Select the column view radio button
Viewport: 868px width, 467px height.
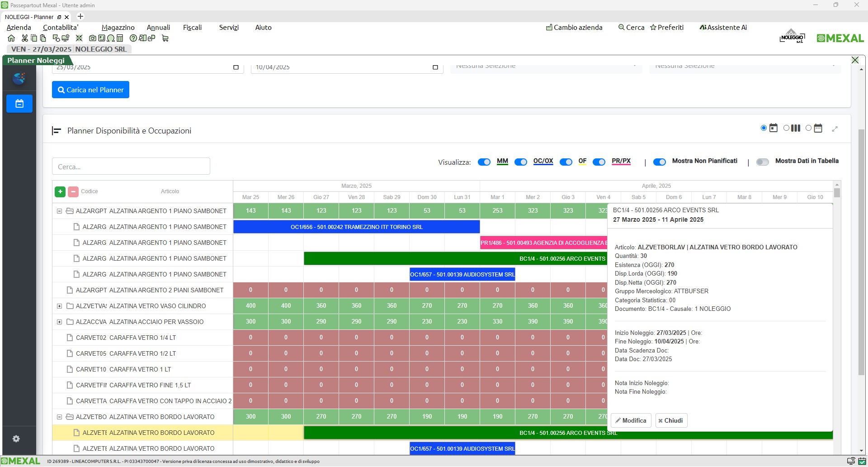787,129
